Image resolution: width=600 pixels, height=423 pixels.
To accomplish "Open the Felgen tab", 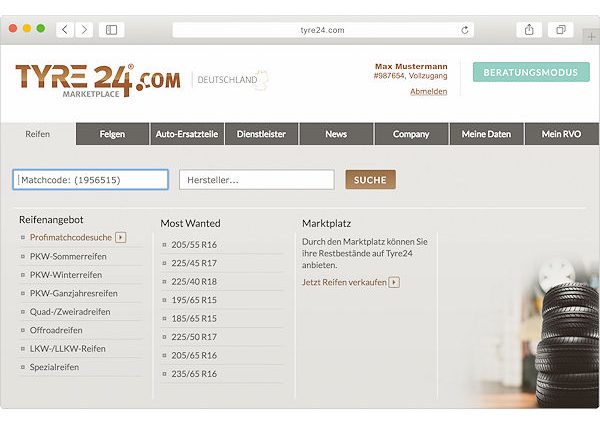I will point(112,134).
